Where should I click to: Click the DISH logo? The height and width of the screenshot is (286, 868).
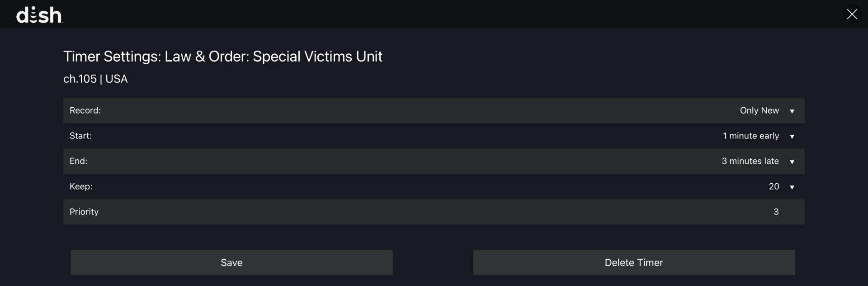click(x=39, y=15)
